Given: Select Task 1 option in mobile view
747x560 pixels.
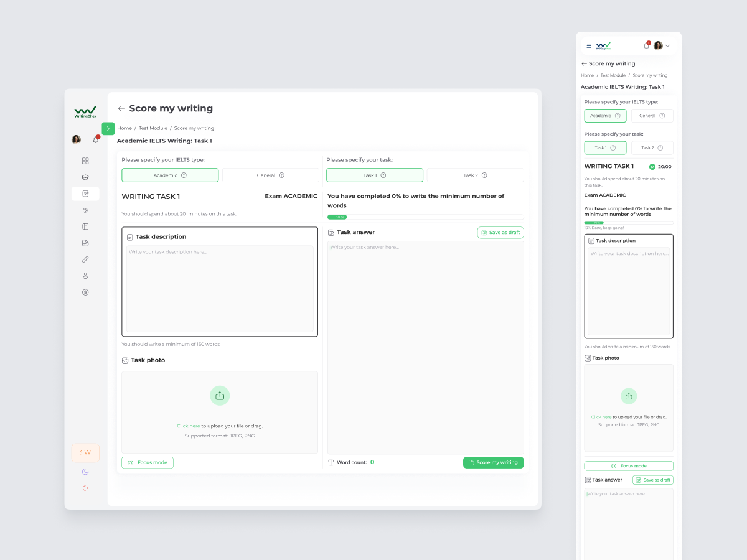Looking at the screenshot, I should click(605, 148).
